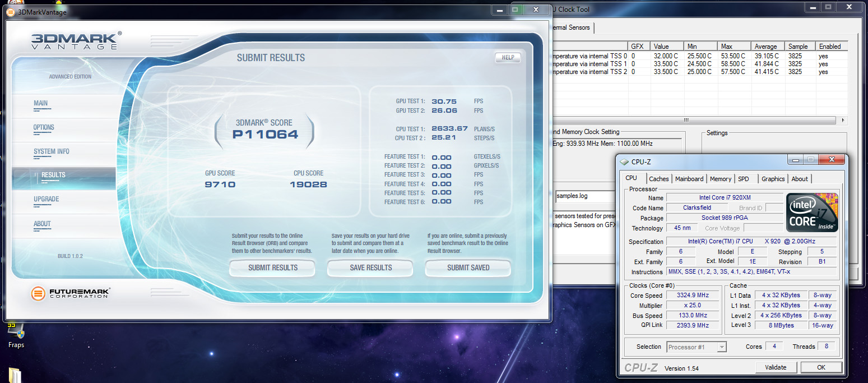Click the 58.500 C max temperature cell
Viewport: 868px width, 383px height.
tap(733, 64)
